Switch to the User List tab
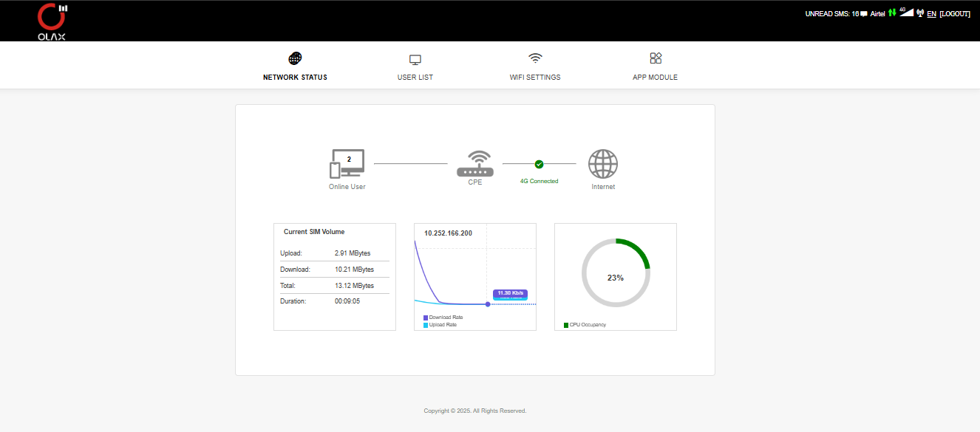The image size is (980, 432). pos(415,67)
